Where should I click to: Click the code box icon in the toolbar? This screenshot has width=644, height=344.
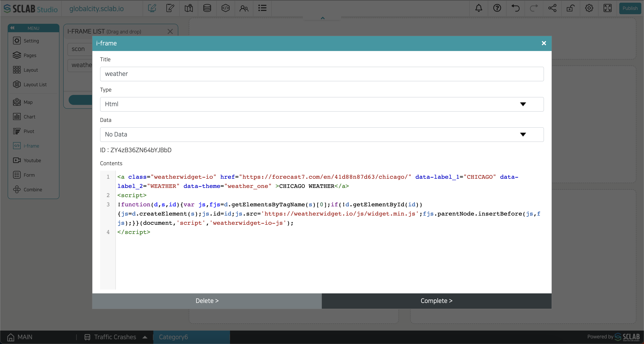(226, 8)
